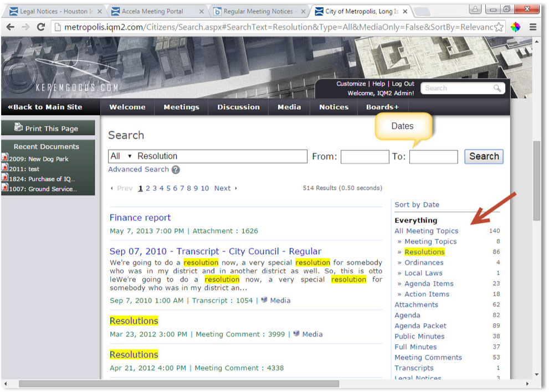Open the Welcome nav menu item
The width and height of the screenshot is (549, 392).
point(127,107)
